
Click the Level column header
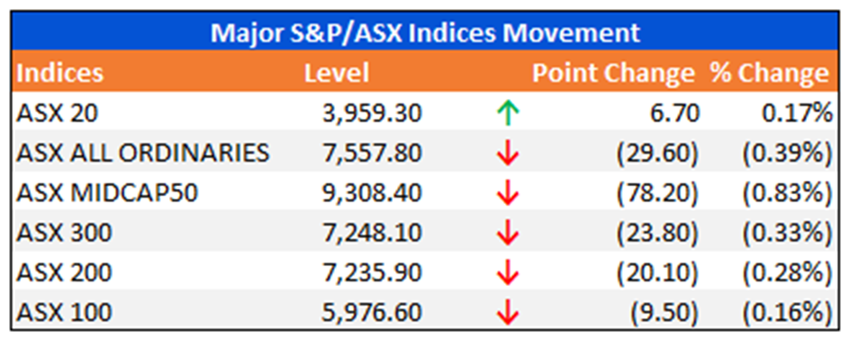tap(336, 73)
